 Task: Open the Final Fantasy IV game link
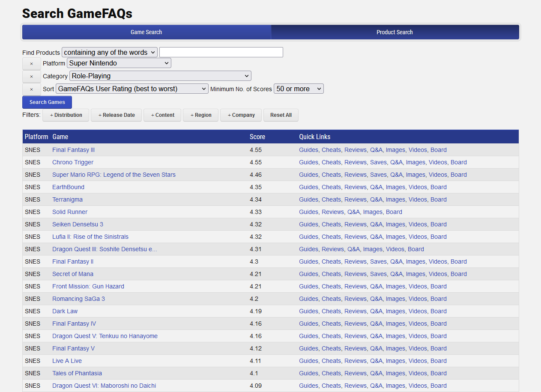click(x=74, y=324)
